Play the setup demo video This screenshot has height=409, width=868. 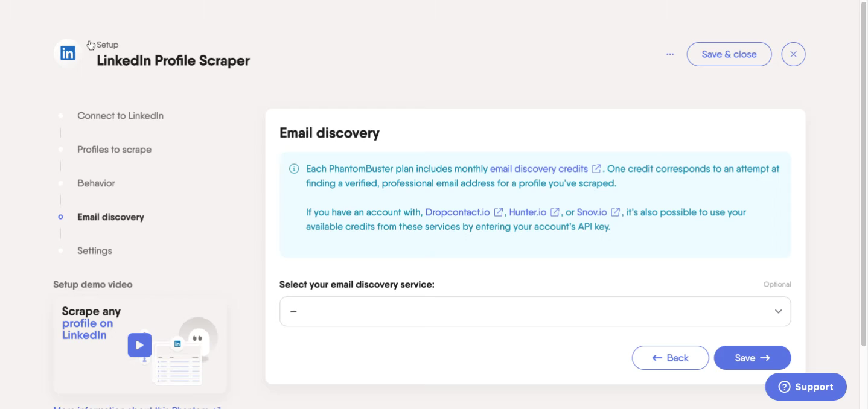pyautogui.click(x=139, y=345)
